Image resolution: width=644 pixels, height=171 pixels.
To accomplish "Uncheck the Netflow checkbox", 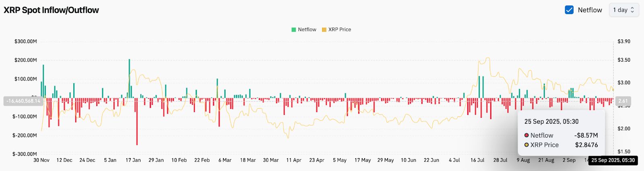I will click(x=569, y=10).
